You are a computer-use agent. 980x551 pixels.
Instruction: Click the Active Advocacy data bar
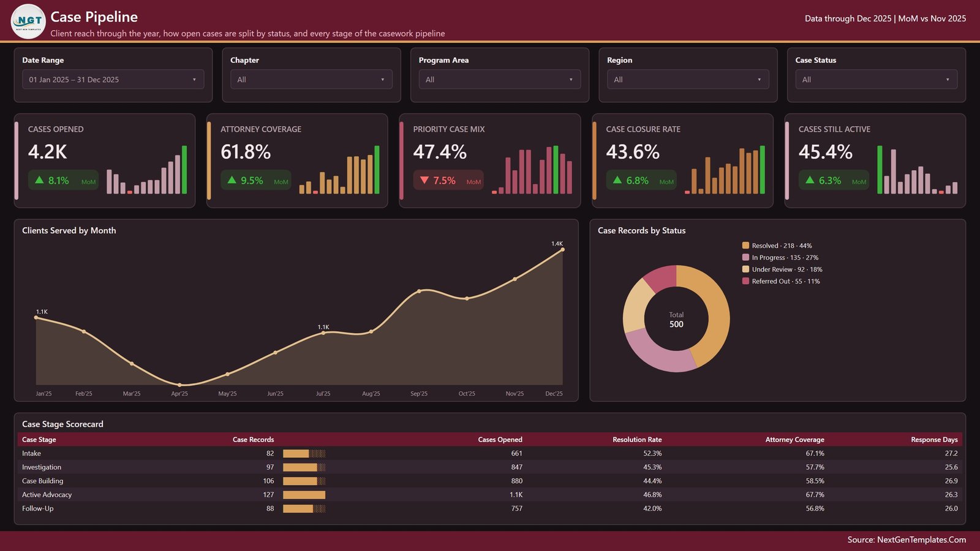304,495
